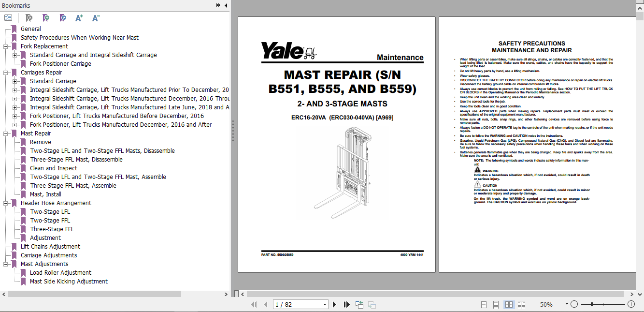
Task: Click the bookmarks panel horizontal scroll right arrow
Action: 226,294
